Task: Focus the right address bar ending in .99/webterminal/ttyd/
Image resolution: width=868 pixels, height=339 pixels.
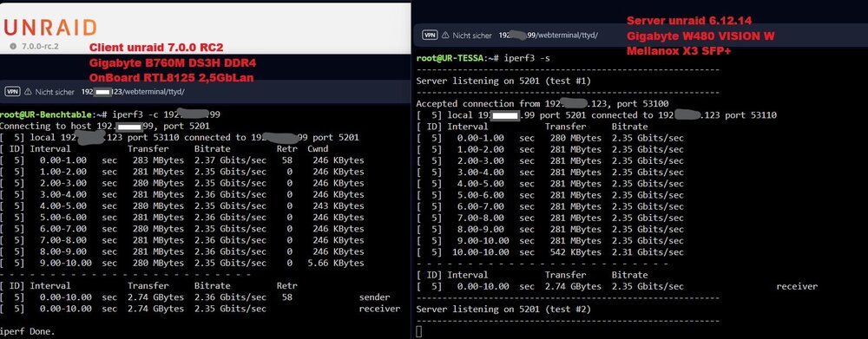Action: [548, 35]
